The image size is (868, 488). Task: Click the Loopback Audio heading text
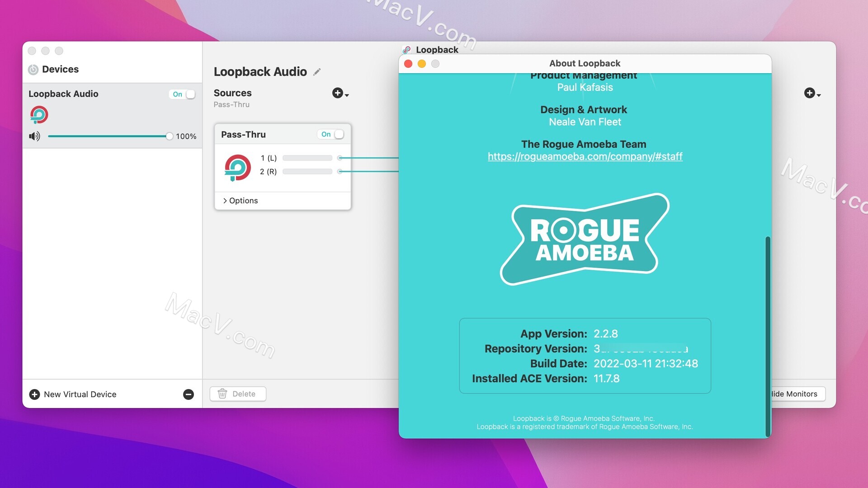260,72
